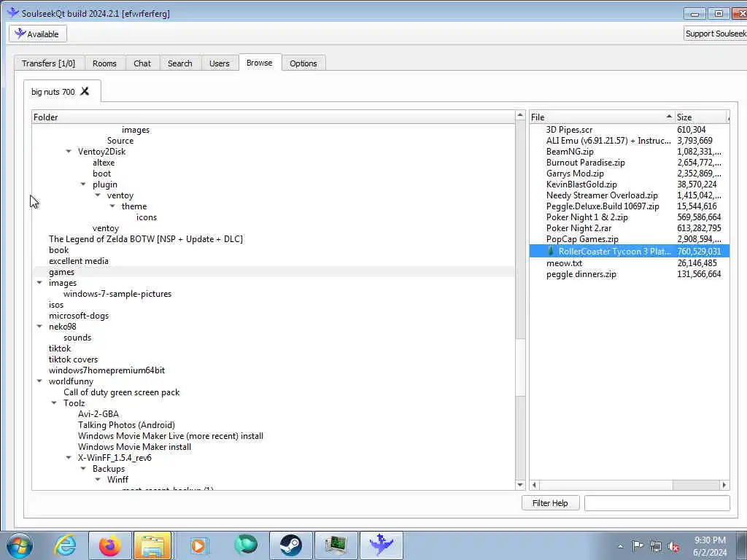Collapse the worldfunny folder arrow

[39, 381]
